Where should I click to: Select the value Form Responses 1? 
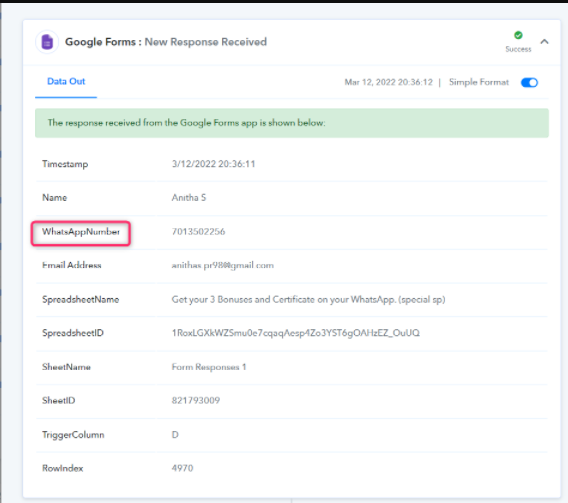coord(209,367)
